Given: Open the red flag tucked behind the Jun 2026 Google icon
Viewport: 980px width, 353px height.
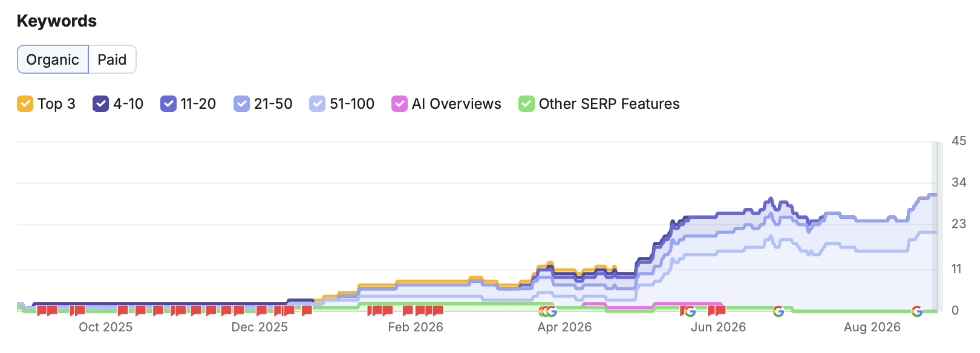Looking at the screenshot, I should pos(682,311).
